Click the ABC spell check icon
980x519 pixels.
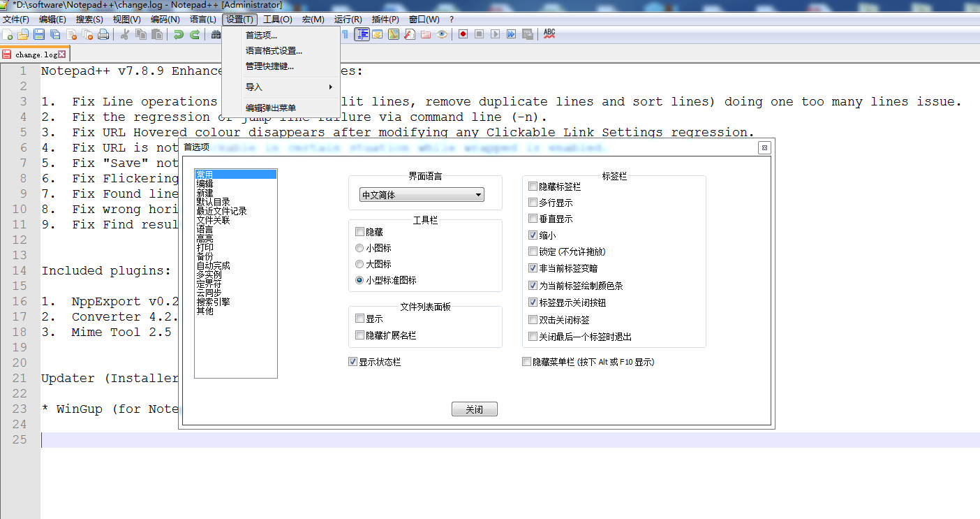click(549, 34)
